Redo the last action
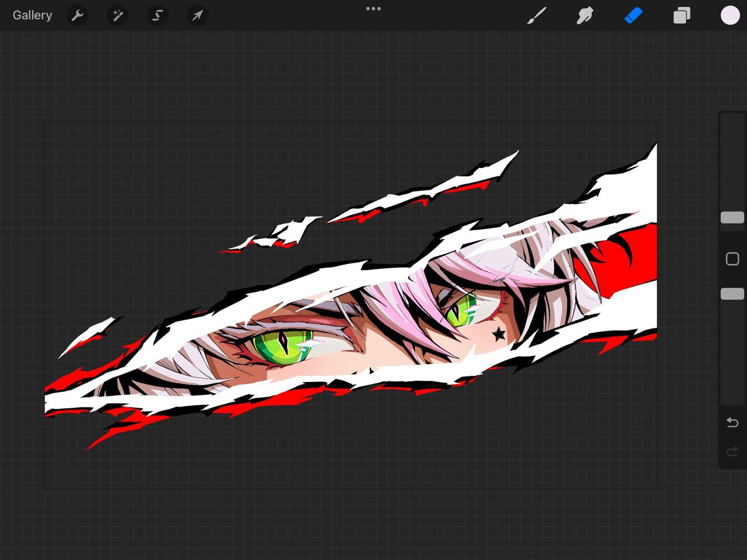The width and height of the screenshot is (747, 560). [x=732, y=452]
